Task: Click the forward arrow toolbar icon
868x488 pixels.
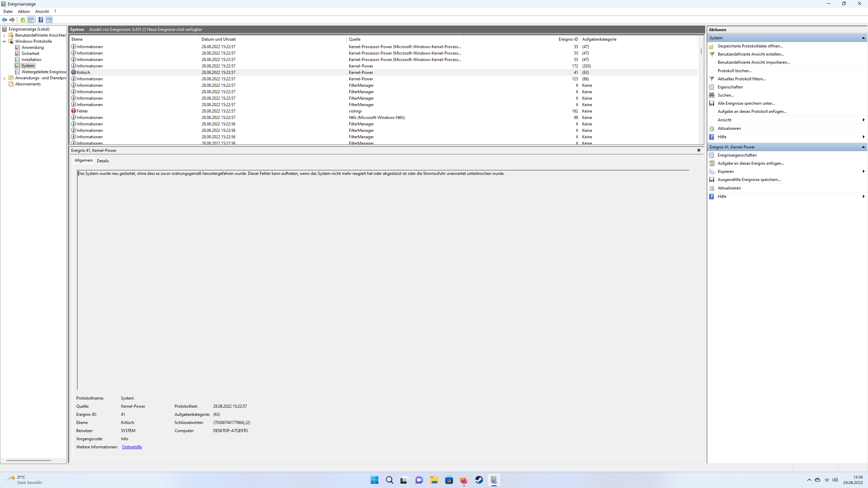Action: click(x=12, y=20)
